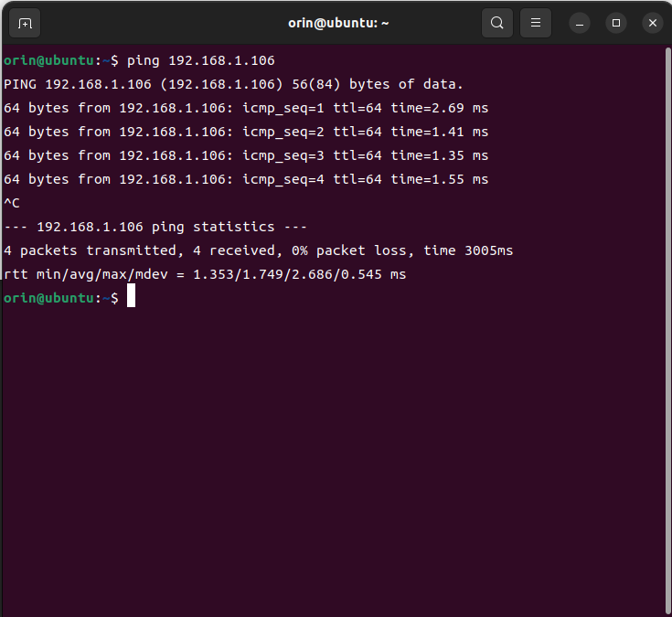Click the command text ping 192.168.1.106

coord(200,61)
